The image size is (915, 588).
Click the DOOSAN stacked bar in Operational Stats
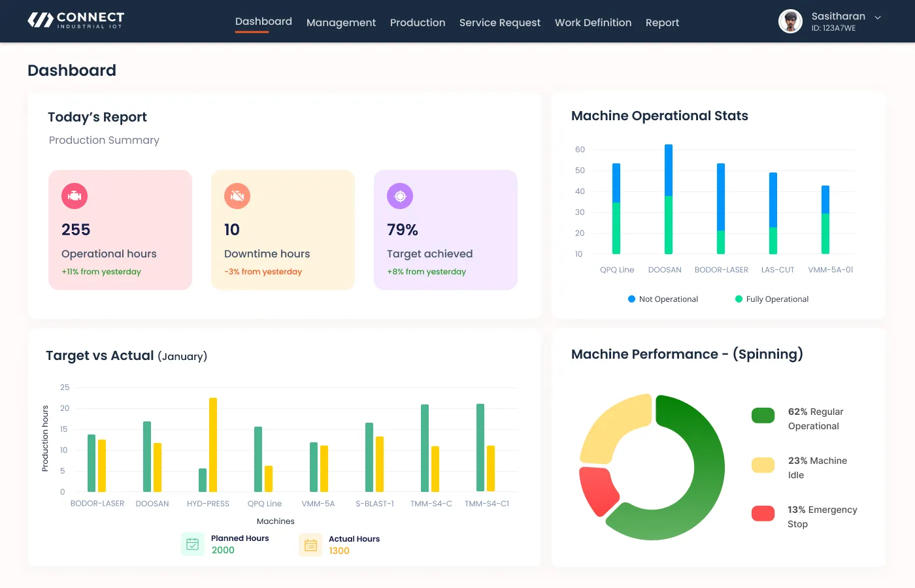tap(669, 199)
